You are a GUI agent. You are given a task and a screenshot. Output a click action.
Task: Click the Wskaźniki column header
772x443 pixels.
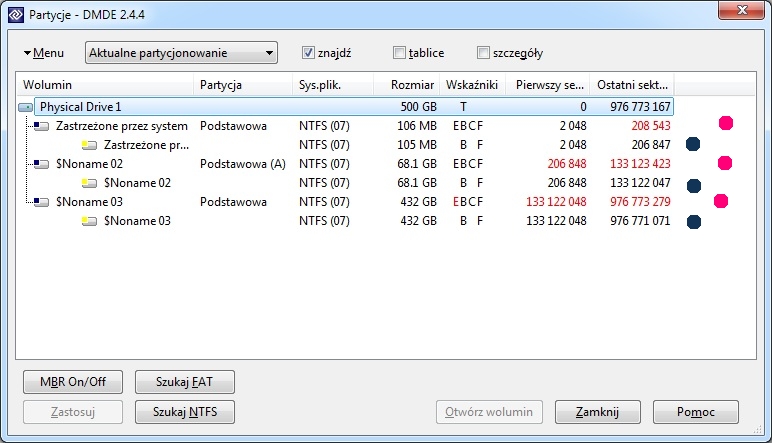(473, 85)
